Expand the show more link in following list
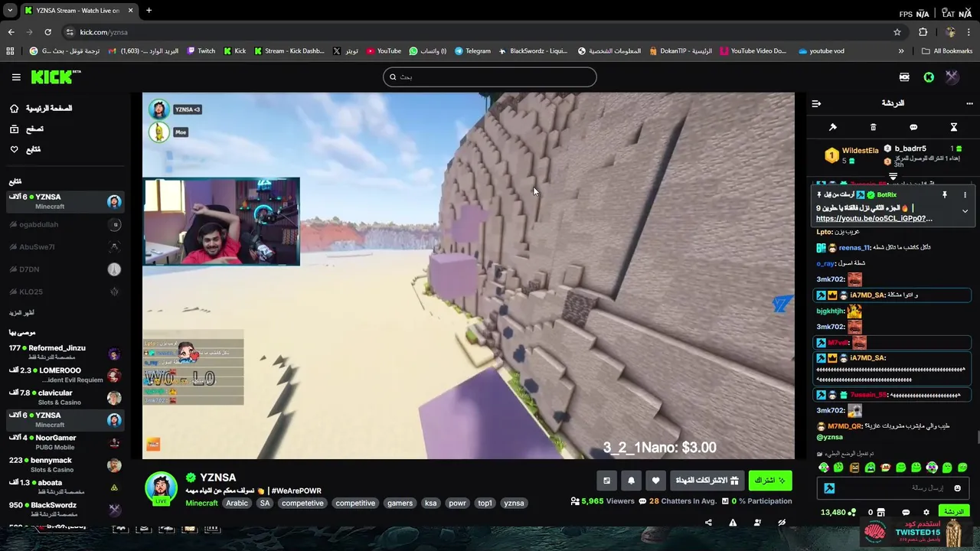This screenshot has width=980, height=551. point(21,313)
